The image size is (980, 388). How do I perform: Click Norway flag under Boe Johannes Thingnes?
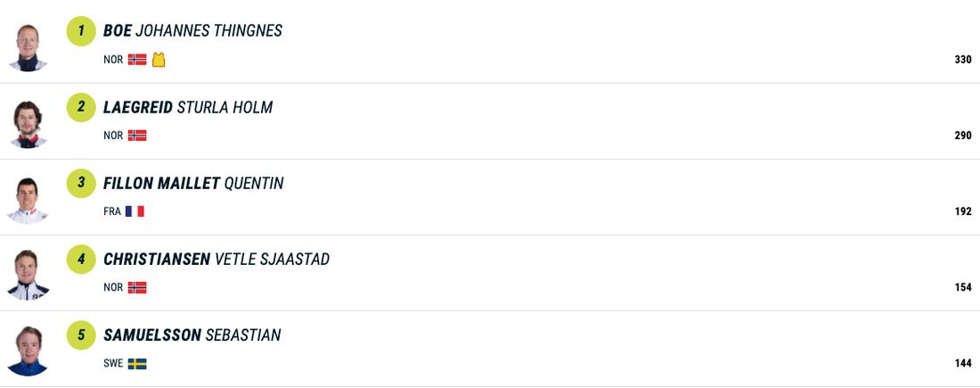coord(137,60)
